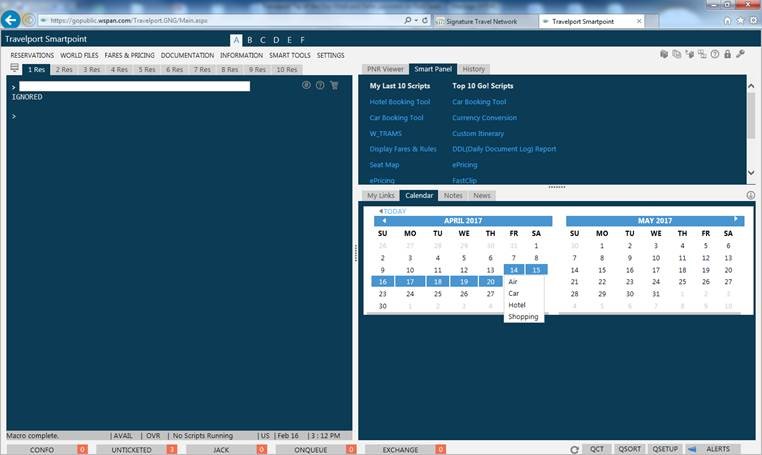Open the RESERVATIONS menu
Screen dimensions: 762x455
pyautogui.click(x=32, y=55)
